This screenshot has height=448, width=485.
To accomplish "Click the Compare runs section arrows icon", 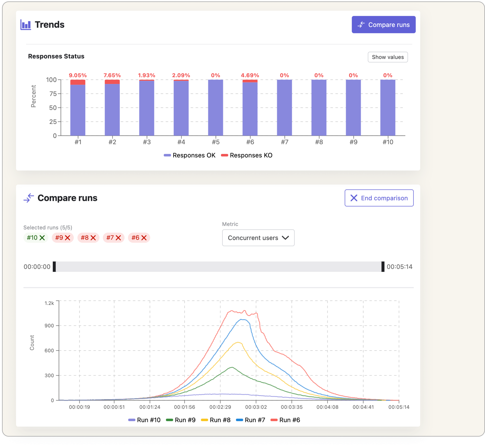I will [x=29, y=198].
